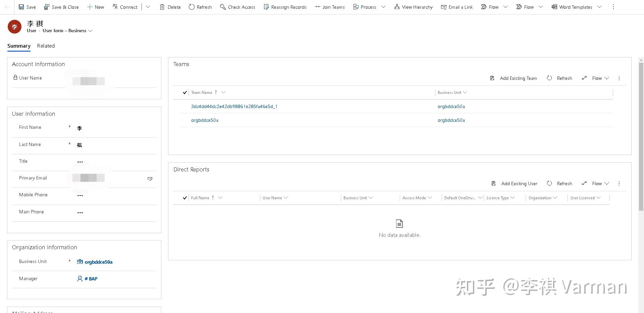Click the View Hierarchy icon
Viewport: 644px width, 313px height.
coord(397,7)
